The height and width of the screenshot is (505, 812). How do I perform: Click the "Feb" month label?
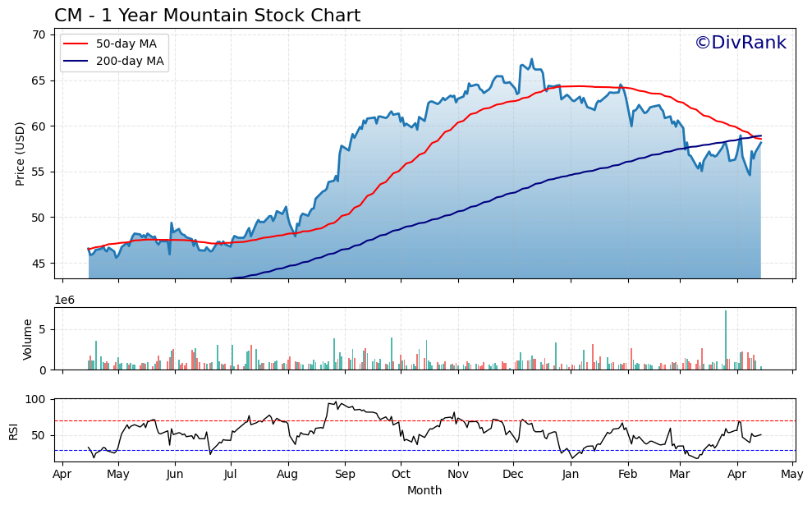click(x=627, y=475)
